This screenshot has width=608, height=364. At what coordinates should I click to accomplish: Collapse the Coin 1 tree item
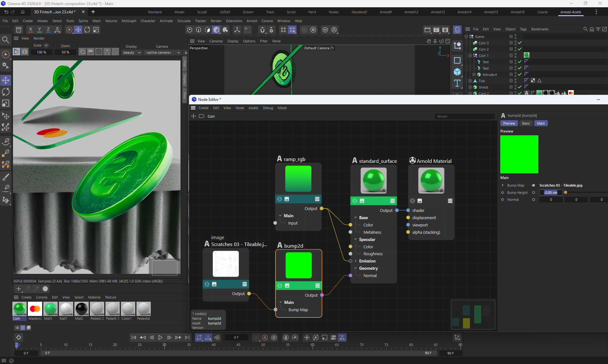point(470,55)
